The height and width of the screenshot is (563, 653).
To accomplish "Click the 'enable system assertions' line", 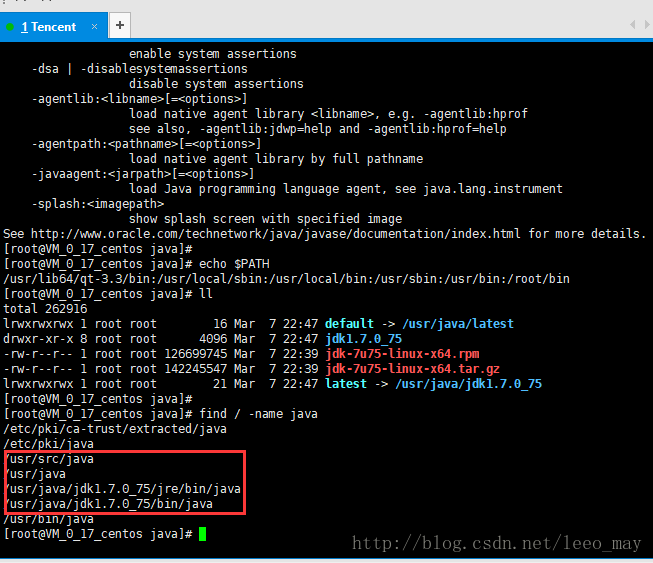I will 213,54.
